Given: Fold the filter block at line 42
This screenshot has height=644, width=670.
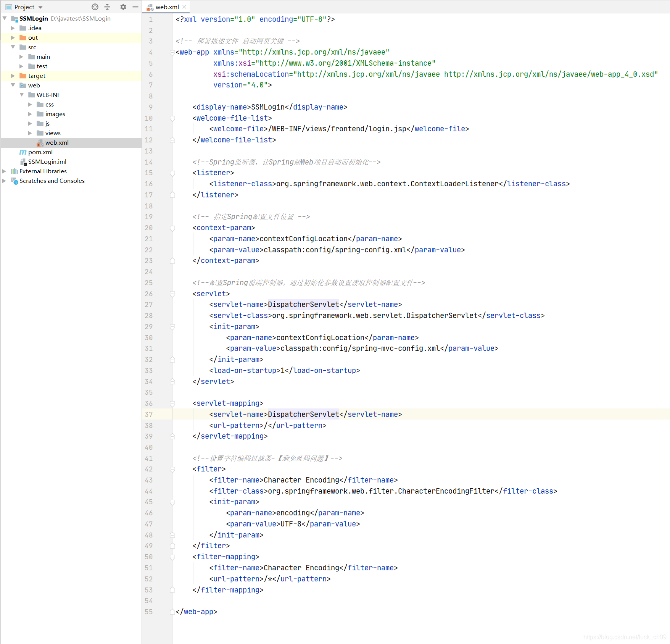Looking at the screenshot, I should click(x=172, y=469).
